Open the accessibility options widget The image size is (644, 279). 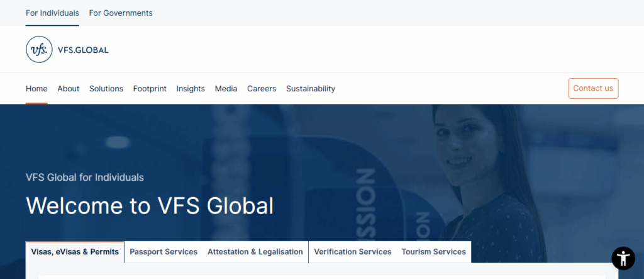pos(623,258)
